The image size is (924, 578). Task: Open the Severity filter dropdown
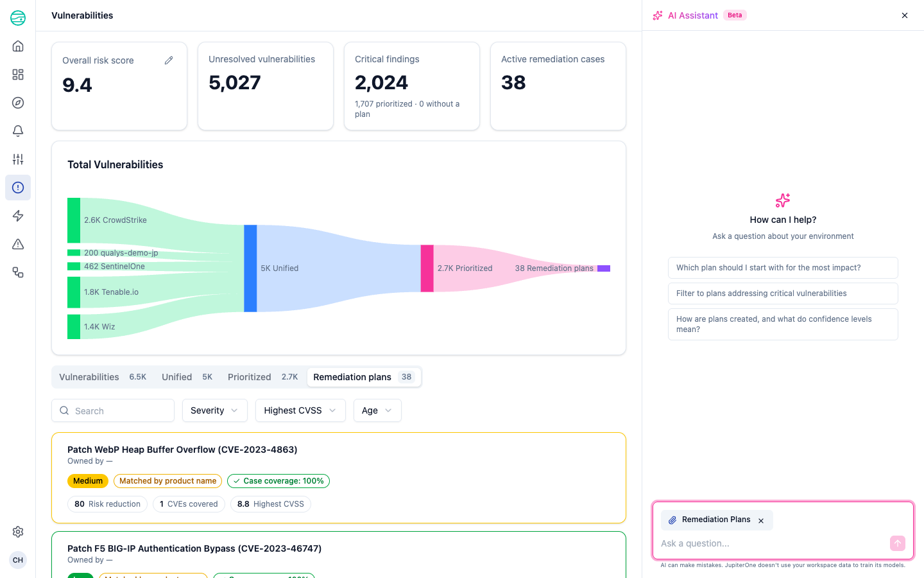point(215,410)
